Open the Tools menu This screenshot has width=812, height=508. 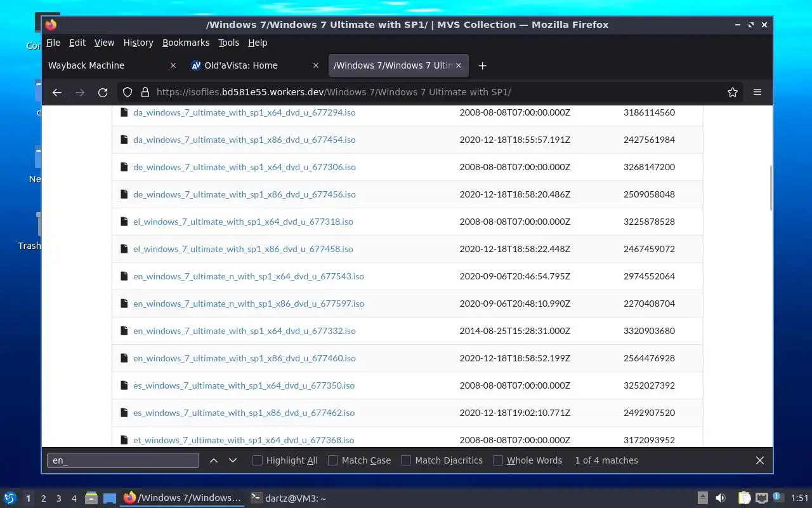point(229,43)
